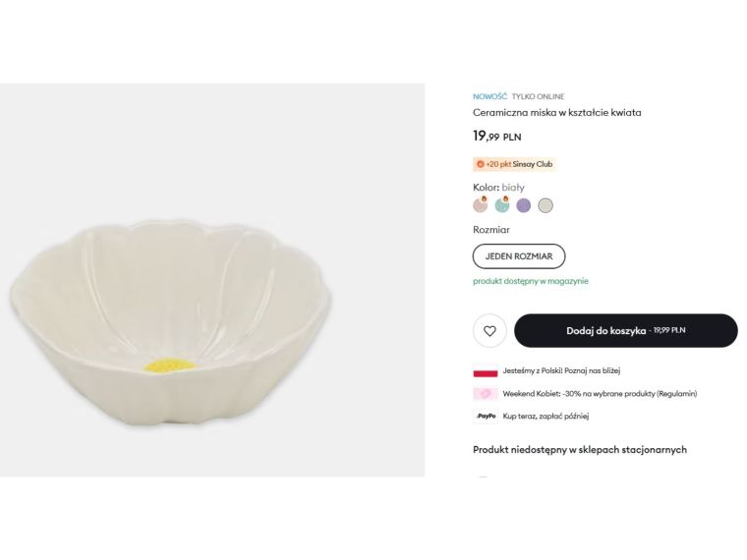Viewport: 747px width, 560px height.
Task: Click the TYLKO ONLINE label
Action: (538, 96)
